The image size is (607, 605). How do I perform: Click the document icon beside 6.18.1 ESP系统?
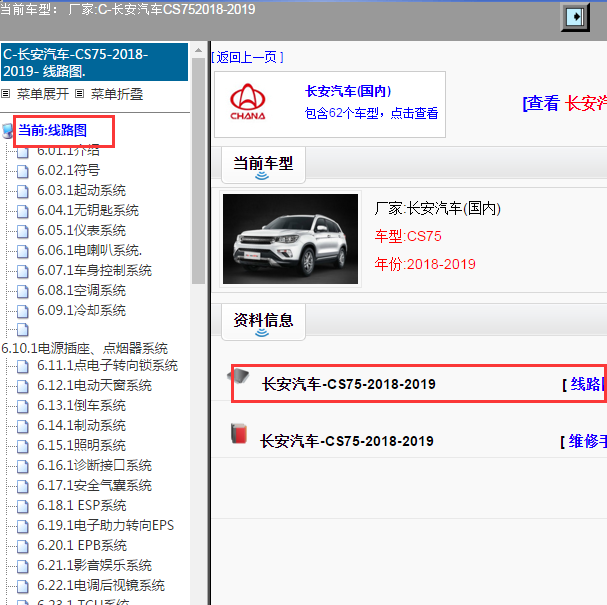tap(22, 506)
